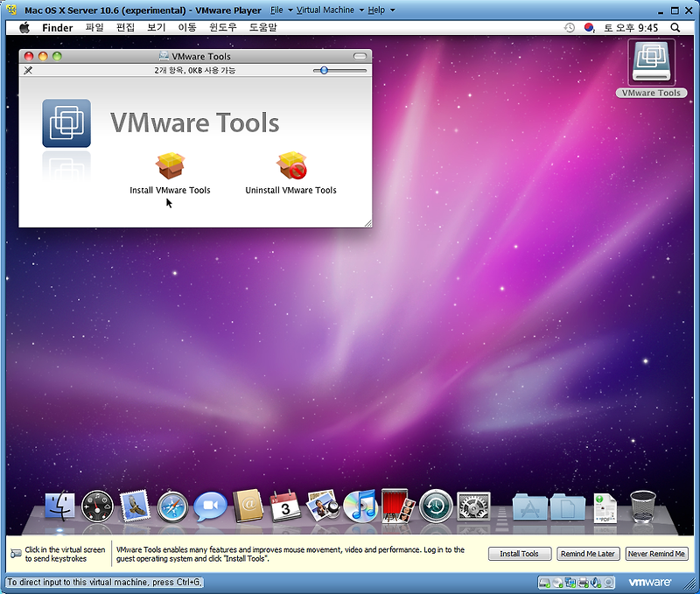
Task: Open Address Book in the Dock
Action: 248,506
